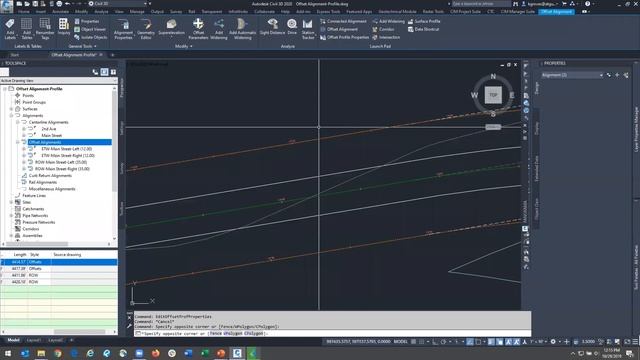Open Alignment Properties in the ribbon

click(123, 29)
